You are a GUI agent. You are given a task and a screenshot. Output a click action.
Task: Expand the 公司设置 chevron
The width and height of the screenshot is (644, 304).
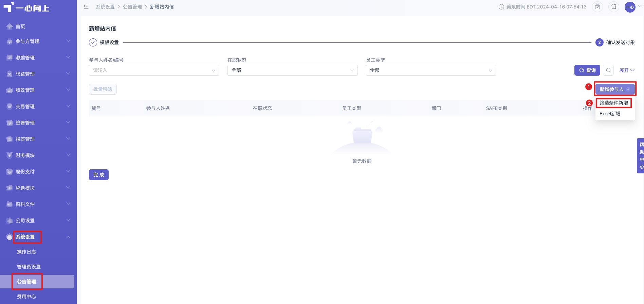(x=68, y=220)
